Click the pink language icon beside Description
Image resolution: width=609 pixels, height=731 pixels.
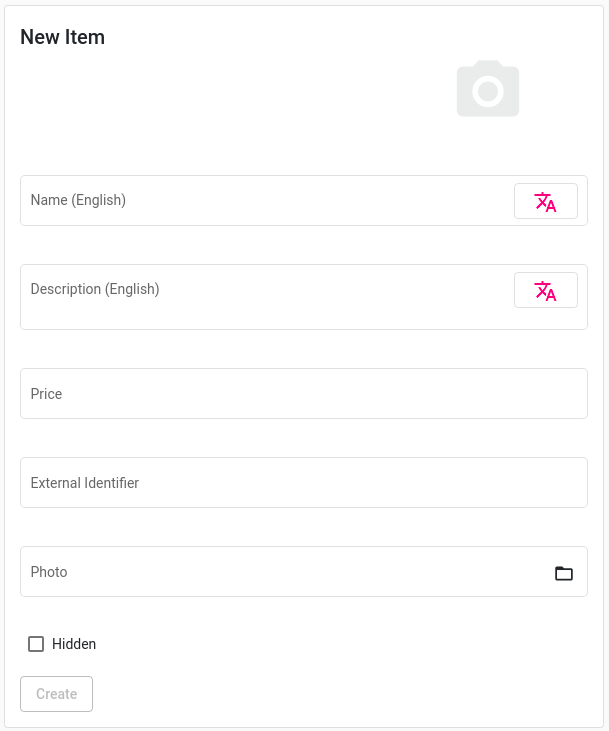[545, 291]
